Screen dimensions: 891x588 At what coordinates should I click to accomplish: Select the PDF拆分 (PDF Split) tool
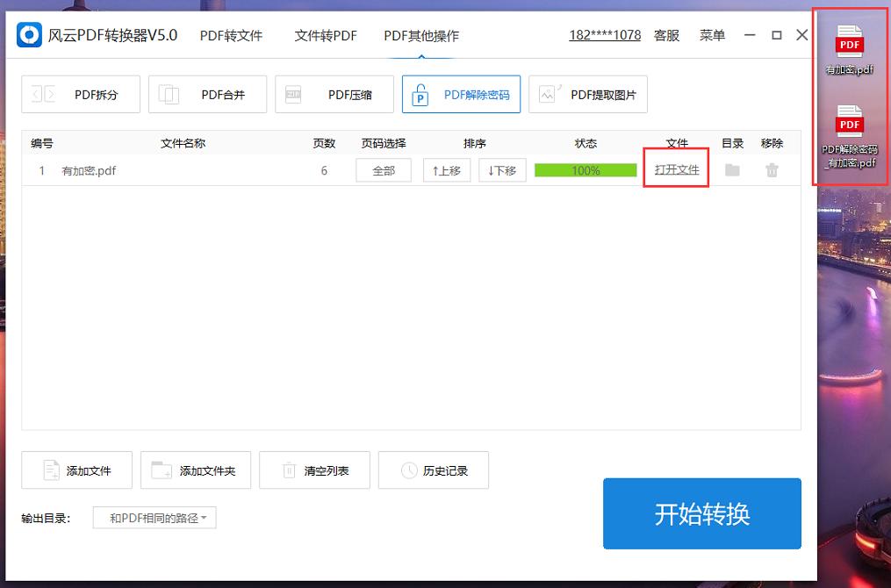(80, 94)
